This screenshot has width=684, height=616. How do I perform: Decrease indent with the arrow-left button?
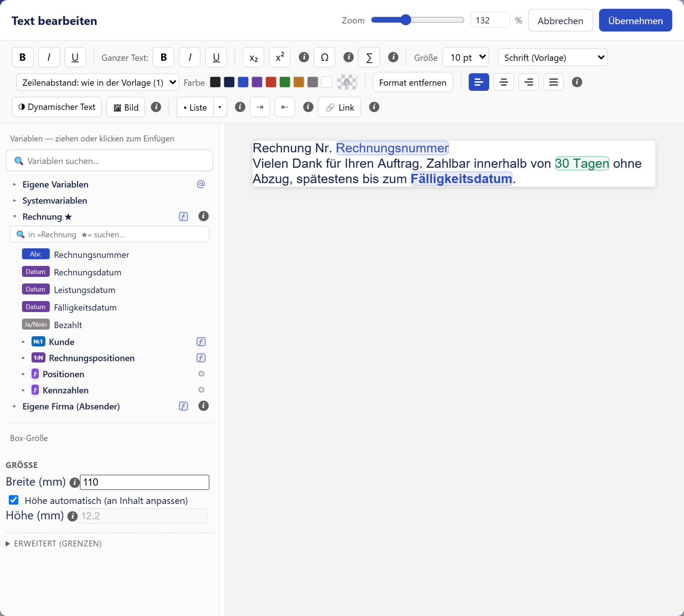pos(285,107)
